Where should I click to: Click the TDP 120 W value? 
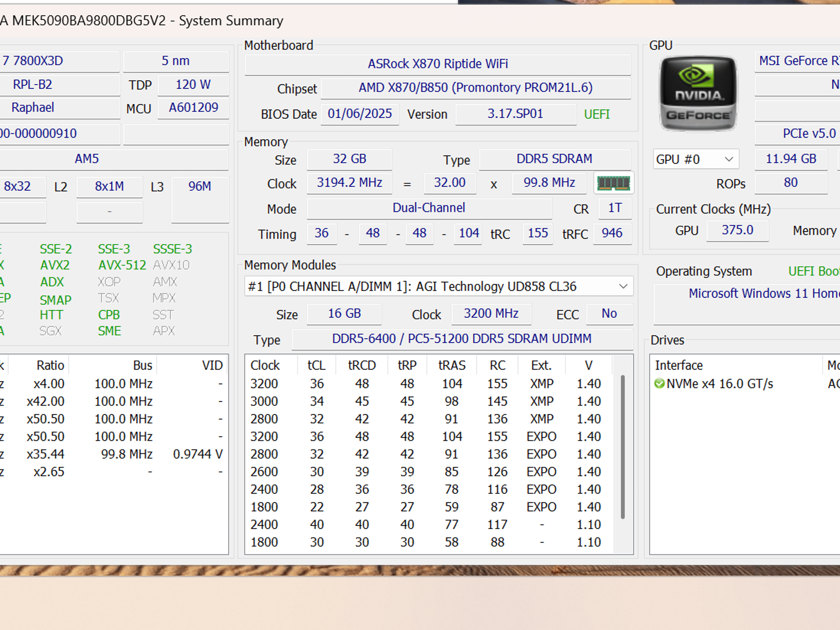click(193, 85)
